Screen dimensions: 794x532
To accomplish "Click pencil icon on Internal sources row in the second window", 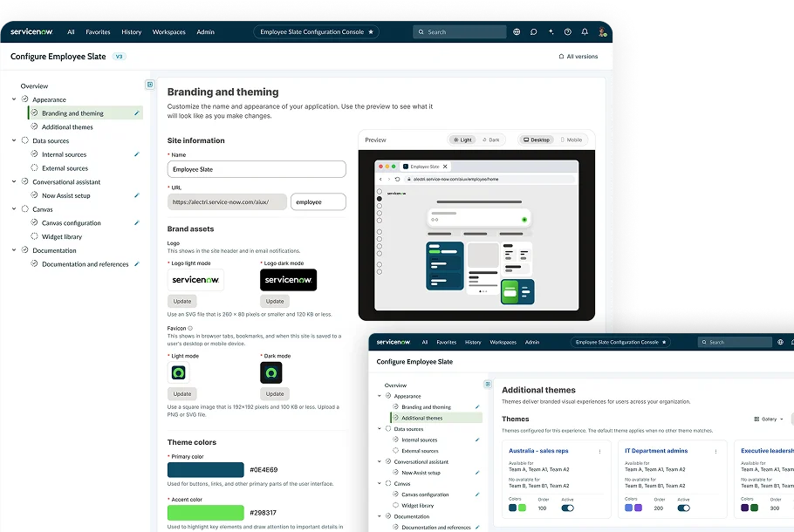I will click(x=477, y=440).
